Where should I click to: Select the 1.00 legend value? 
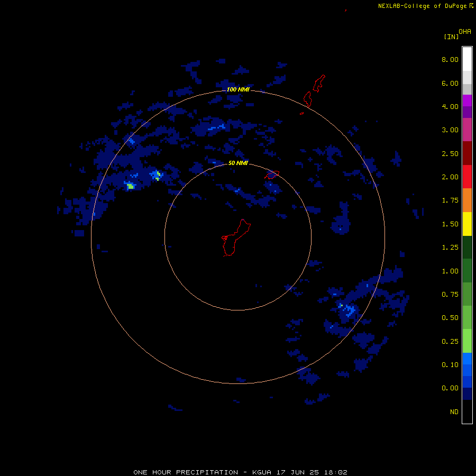450,271
